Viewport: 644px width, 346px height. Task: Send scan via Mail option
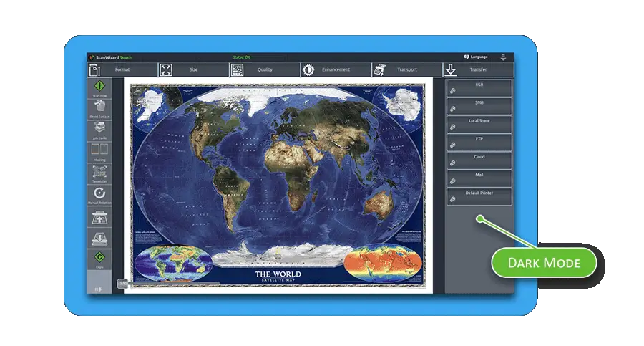479,178
